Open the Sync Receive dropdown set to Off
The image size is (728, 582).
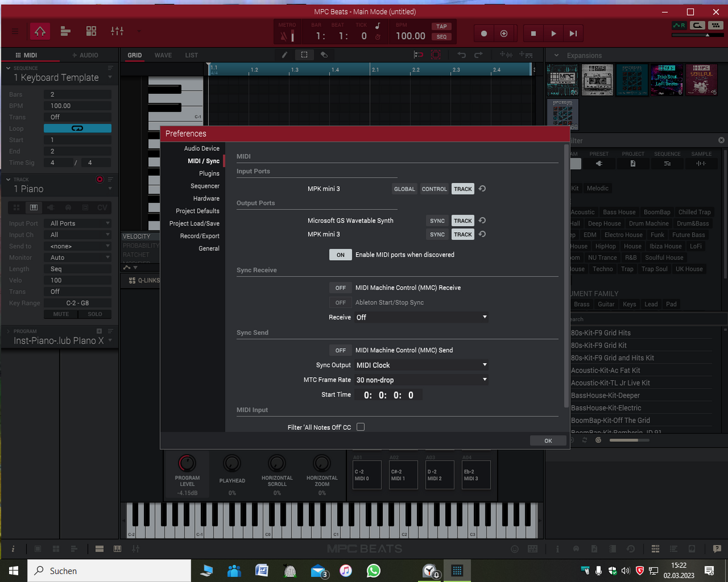pos(422,317)
